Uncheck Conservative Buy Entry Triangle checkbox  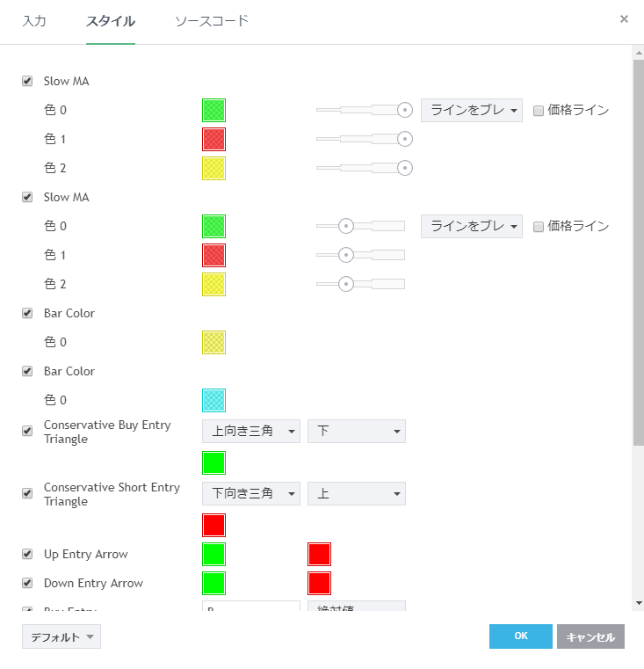pos(27,432)
